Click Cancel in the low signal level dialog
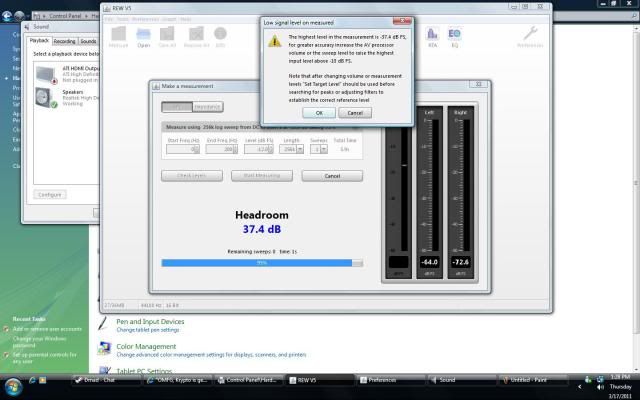Viewport: 640px width, 400px height. coord(355,113)
